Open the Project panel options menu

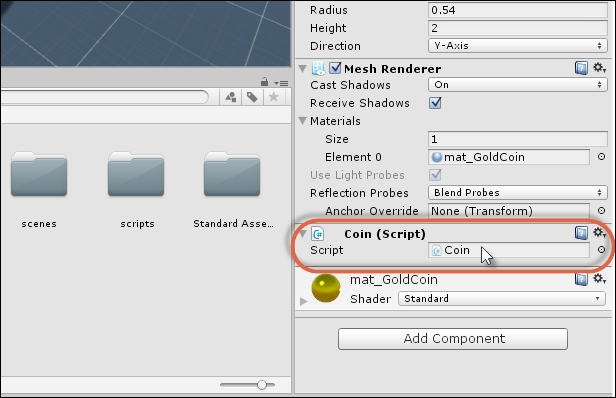point(282,83)
